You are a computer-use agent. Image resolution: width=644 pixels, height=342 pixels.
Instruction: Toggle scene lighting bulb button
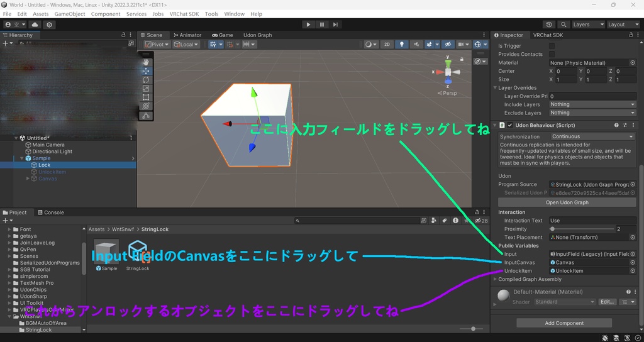point(402,45)
